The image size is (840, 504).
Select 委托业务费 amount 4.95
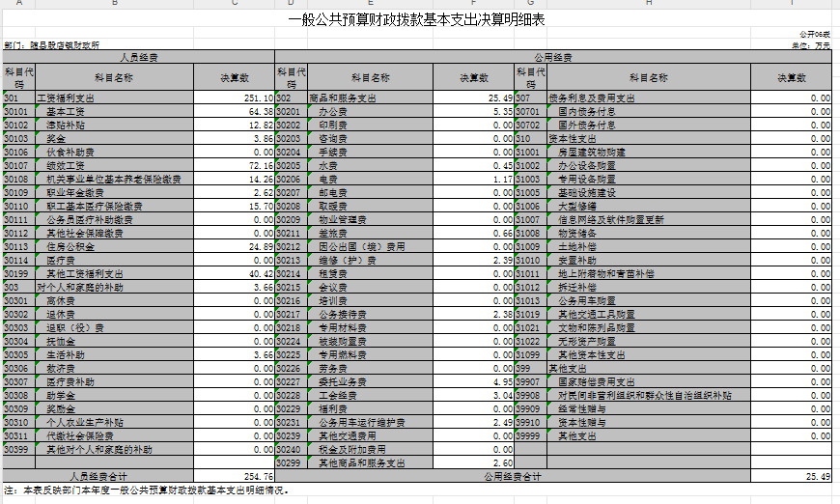pyautogui.click(x=473, y=382)
